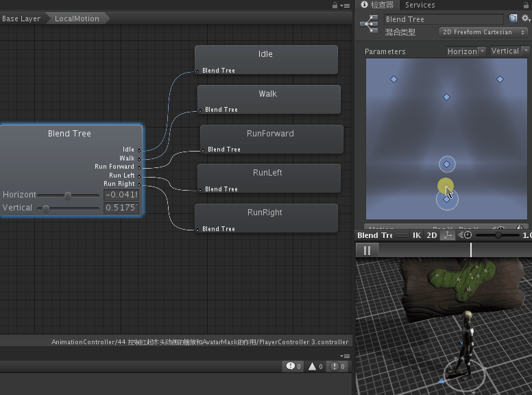Click the preview timeline playhead marker

coord(471,250)
